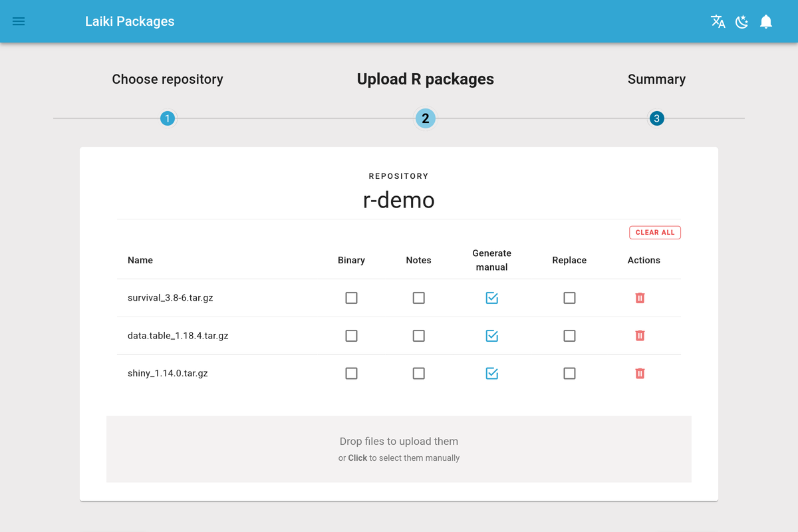This screenshot has width=798, height=532.
Task: Click the Clear All button
Action: tap(655, 233)
